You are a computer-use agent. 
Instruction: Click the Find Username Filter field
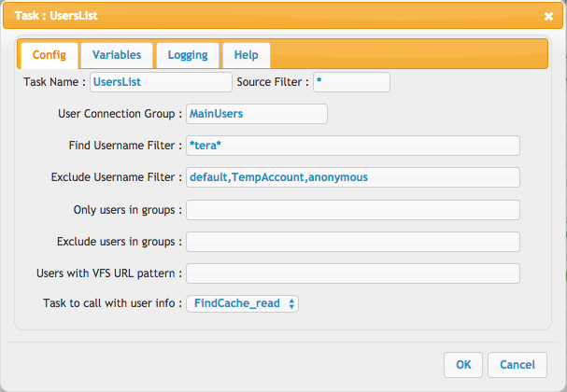click(353, 146)
